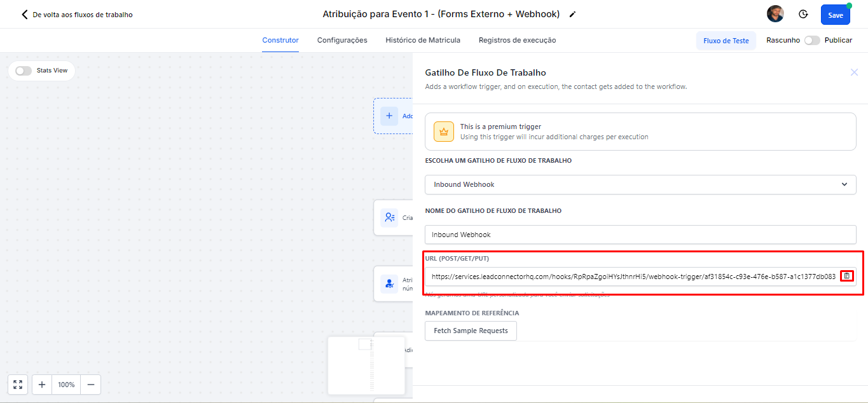Image resolution: width=868 pixels, height=403 pixels.
Task: Open the Registros de execução tab
Action: pyautogui.click(x=517, y=40)
